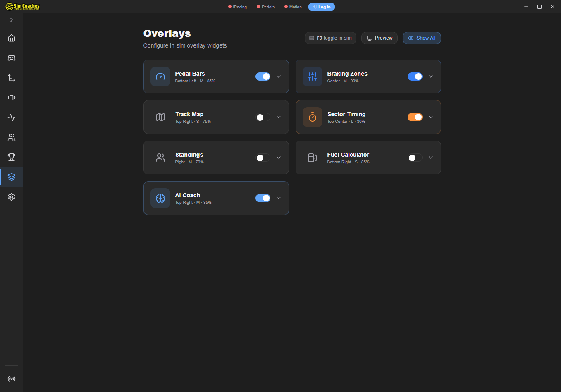Turn off the Sector Timing overlay
This screenshot has height=392, width=561.
click(x=415, y=117)
